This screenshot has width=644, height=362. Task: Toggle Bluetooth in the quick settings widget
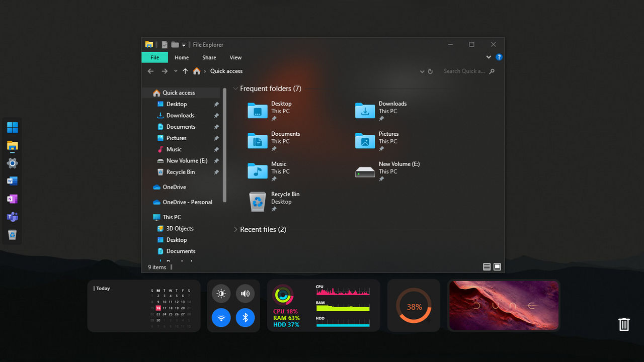click(x=246, y=318)
